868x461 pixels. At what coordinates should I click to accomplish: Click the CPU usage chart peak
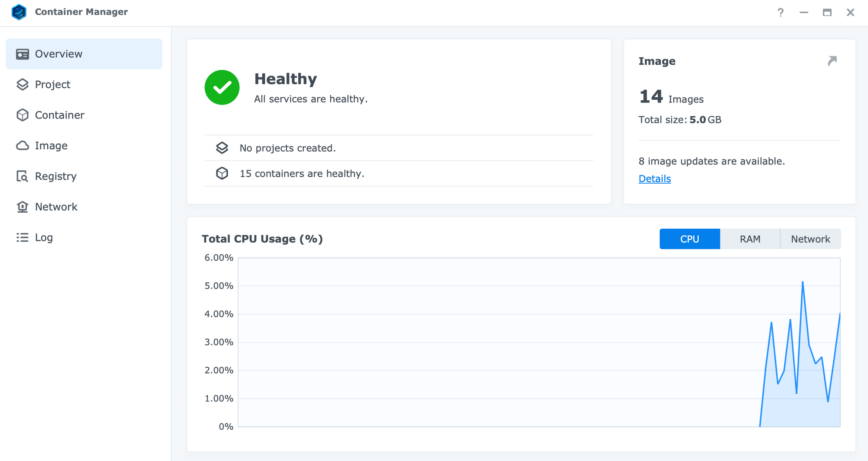click(802, 283)
